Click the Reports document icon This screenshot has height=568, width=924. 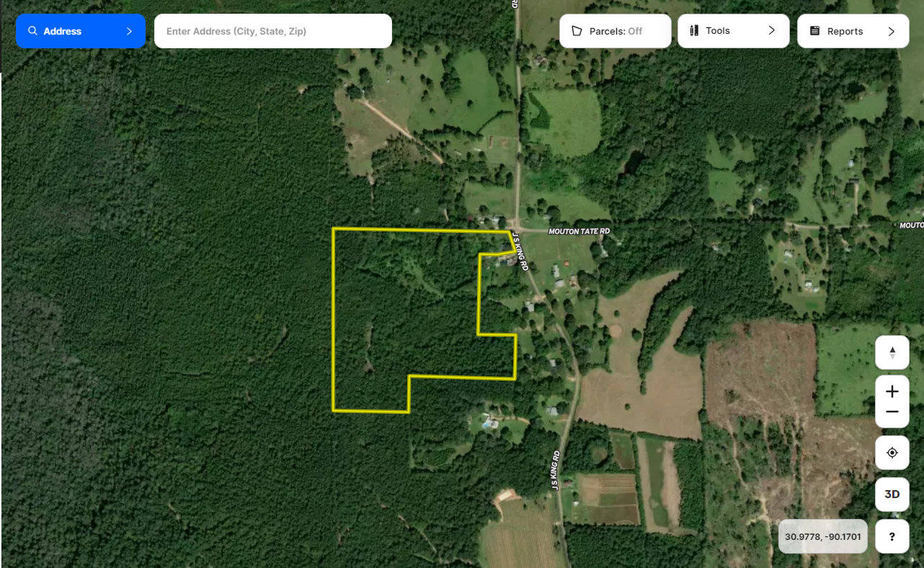pyautogui.click(x=815, y=31)
